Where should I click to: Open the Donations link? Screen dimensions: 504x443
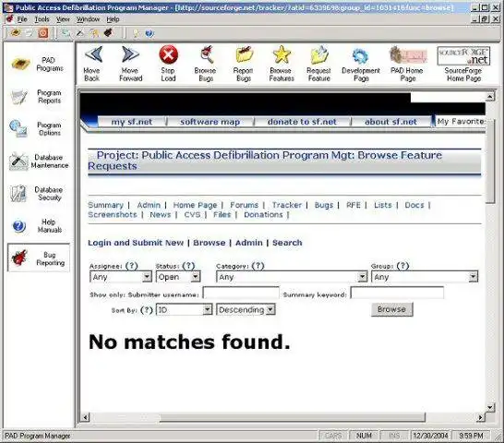pos(263,214)
